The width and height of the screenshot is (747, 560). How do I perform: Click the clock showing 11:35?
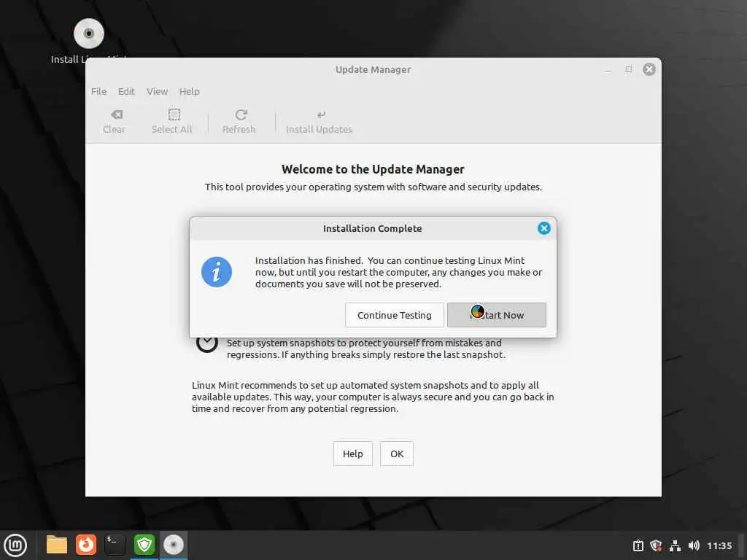pyautogui.click(x=719, y=545)
